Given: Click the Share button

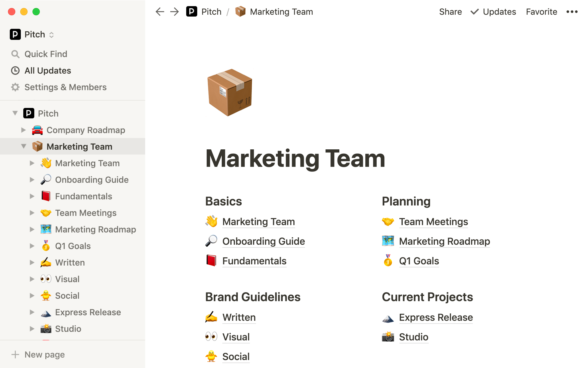Looking at the screenshot, I should tap(450, 12).
